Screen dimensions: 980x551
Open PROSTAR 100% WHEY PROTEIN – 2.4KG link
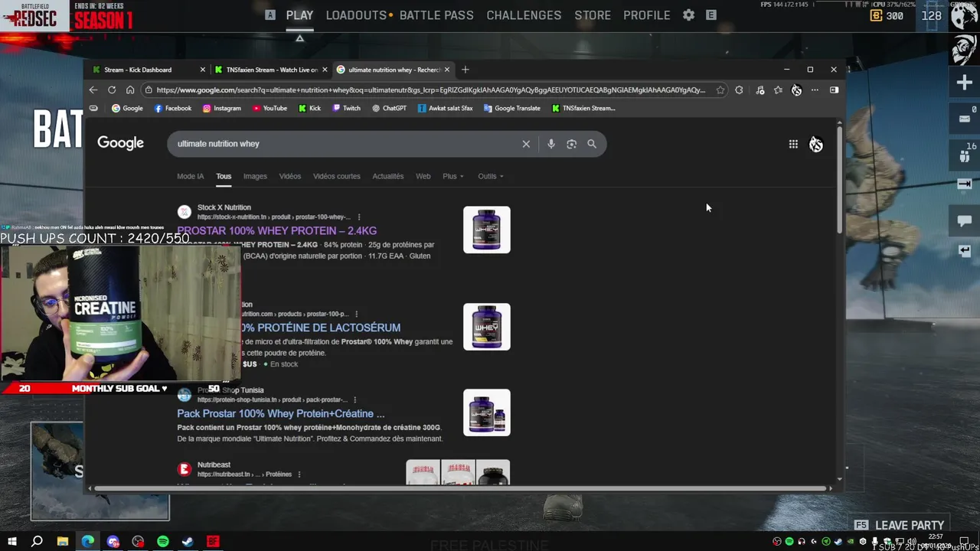coord(276,230)
